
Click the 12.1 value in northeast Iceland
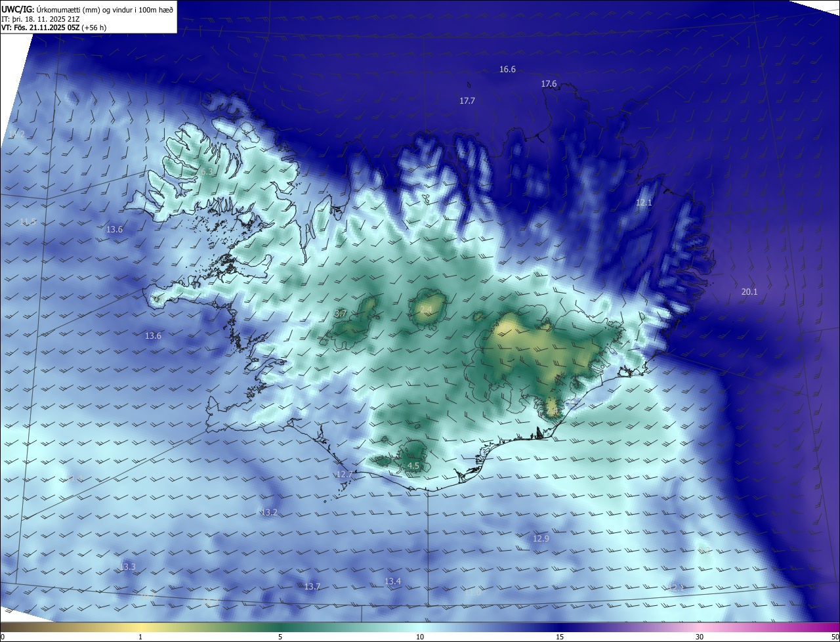[644, 202]
